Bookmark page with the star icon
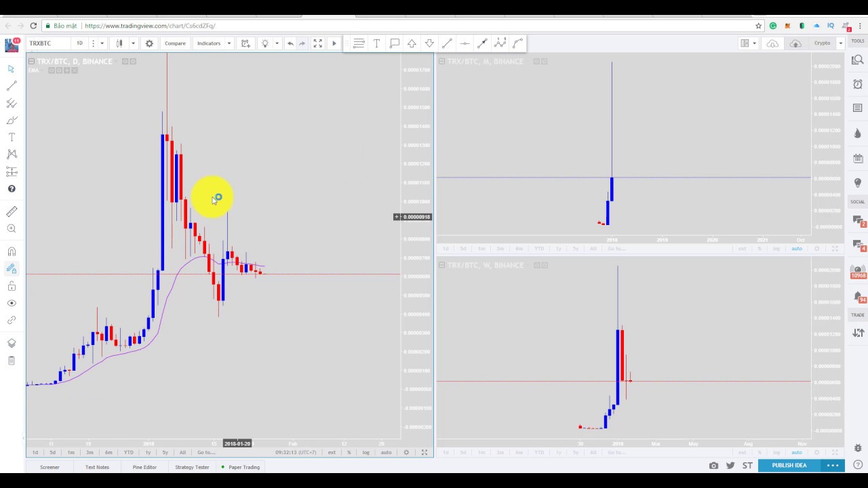The width and height of the screenshot is (868, 488). [x=759, y=26]
